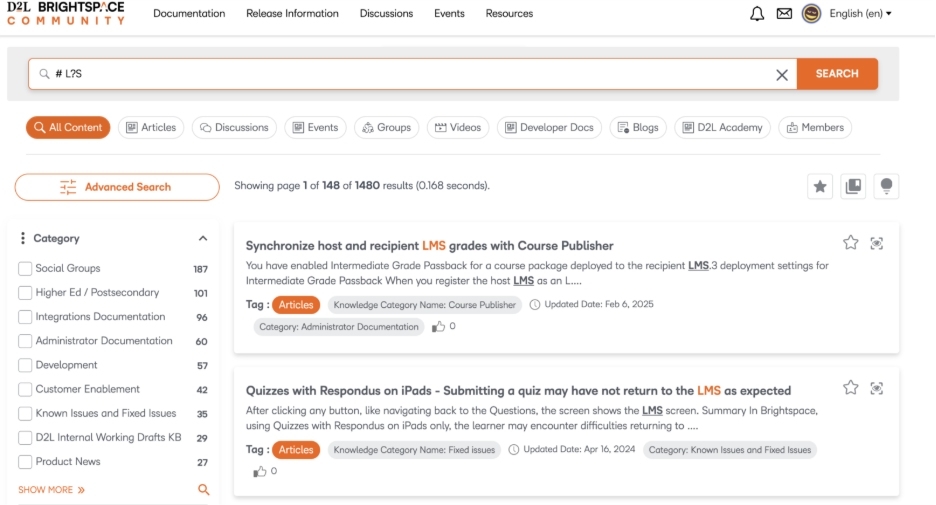
Task: Click the lightbulb tips icon
Action: [x=886, y=186]
